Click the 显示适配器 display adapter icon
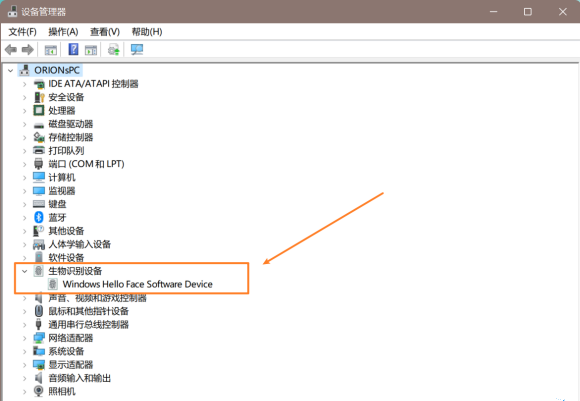The image size is (580, 401). [39, 365]
